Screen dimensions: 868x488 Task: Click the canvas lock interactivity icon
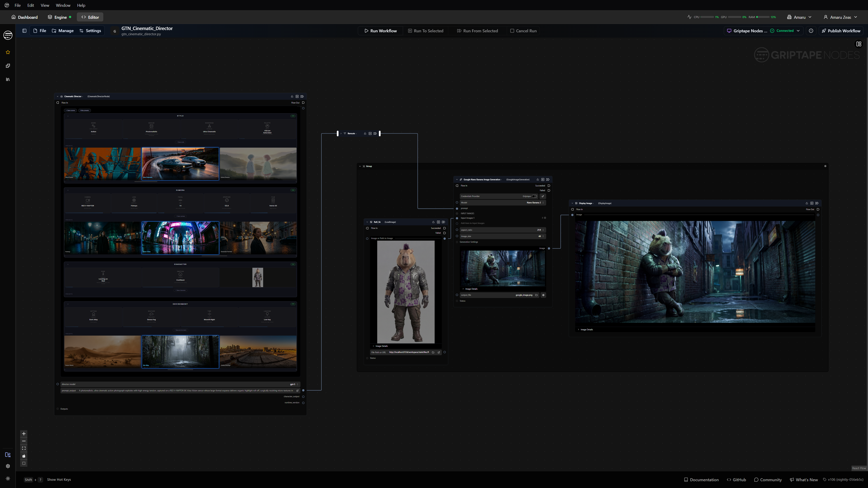point(24,456)
